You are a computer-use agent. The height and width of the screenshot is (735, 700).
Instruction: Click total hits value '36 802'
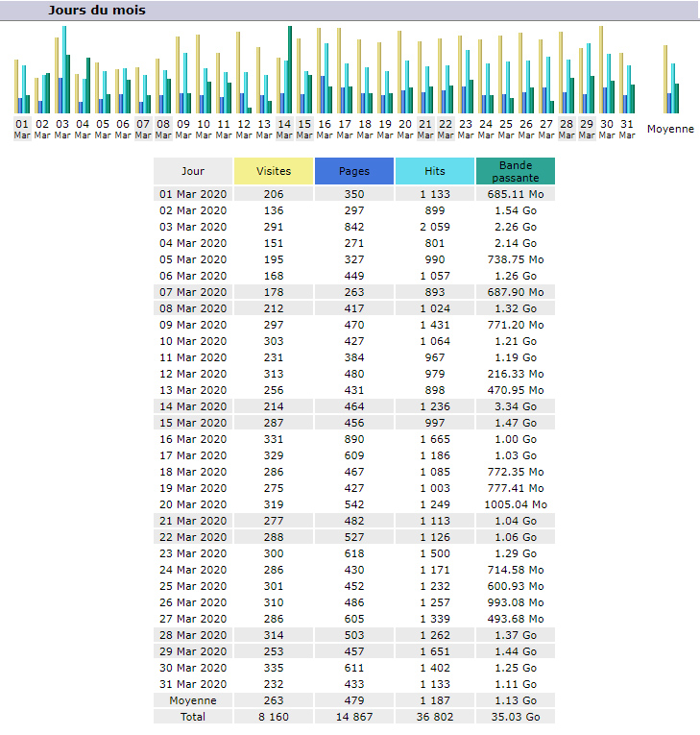point(435,717)
